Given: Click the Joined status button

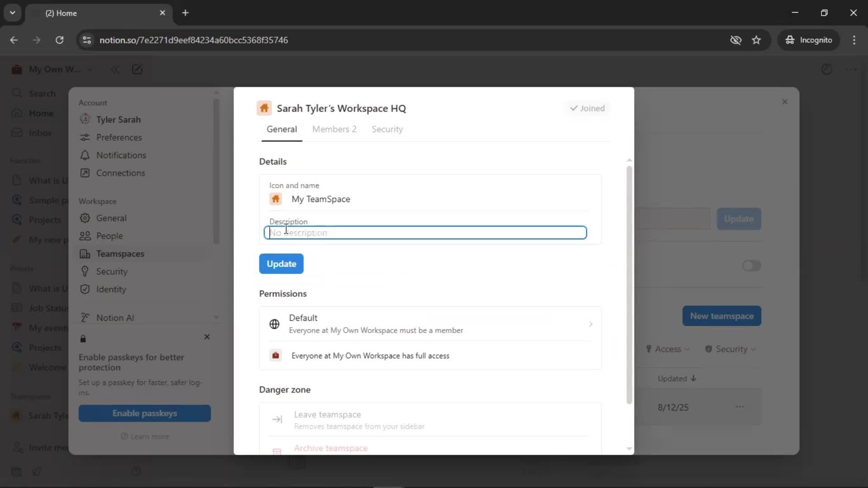Looking at the screenshot, I should [x=587, y=108].
